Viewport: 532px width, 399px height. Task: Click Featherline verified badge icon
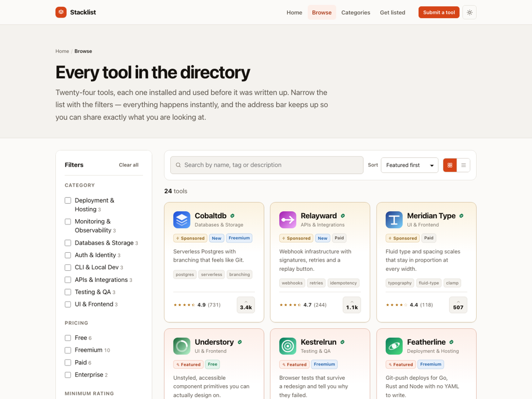coord(452,342)
